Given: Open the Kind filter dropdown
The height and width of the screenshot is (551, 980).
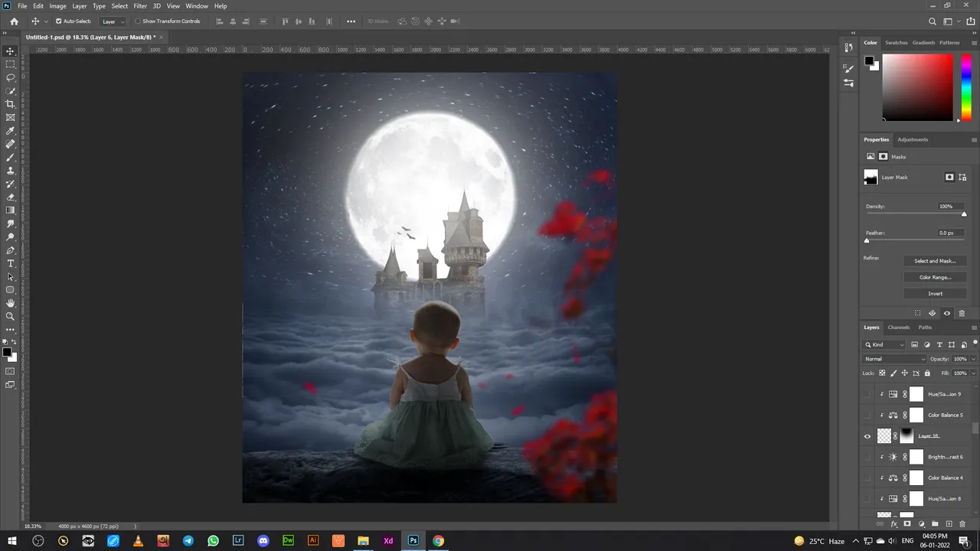Looking at the screenshot, I should point(884,345).
